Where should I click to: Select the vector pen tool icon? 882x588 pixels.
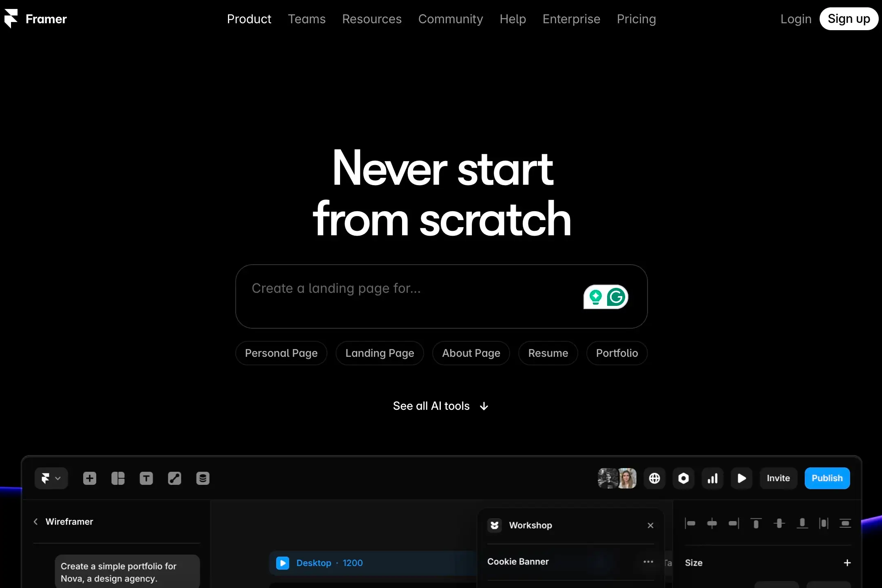coord(175,478)
